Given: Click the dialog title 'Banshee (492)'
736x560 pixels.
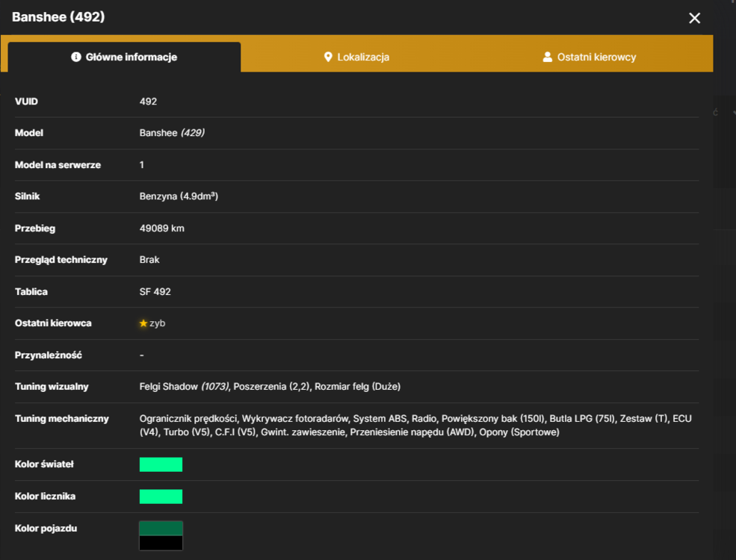Looking at the screenshot, I should 58,17.
